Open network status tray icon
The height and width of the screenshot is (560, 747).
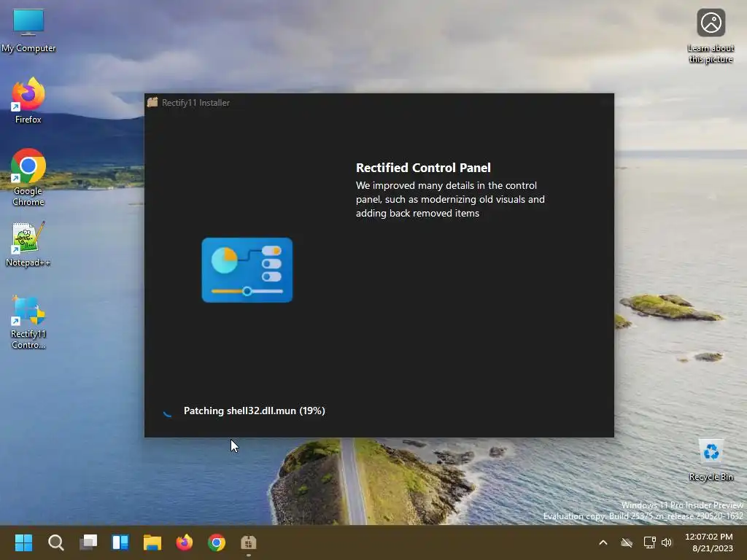(649, 542)
